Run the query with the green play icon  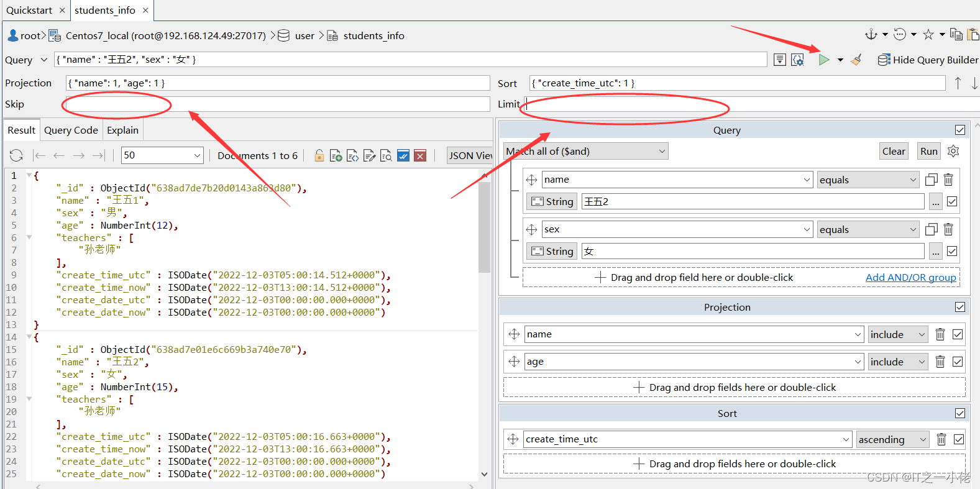pos(823,60)
